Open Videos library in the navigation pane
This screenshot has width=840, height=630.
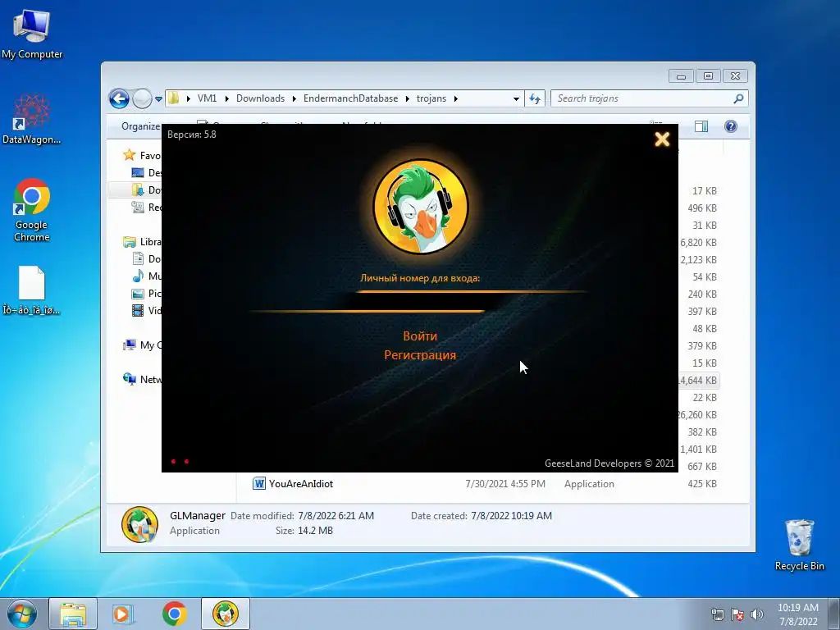tap(146, 310)
